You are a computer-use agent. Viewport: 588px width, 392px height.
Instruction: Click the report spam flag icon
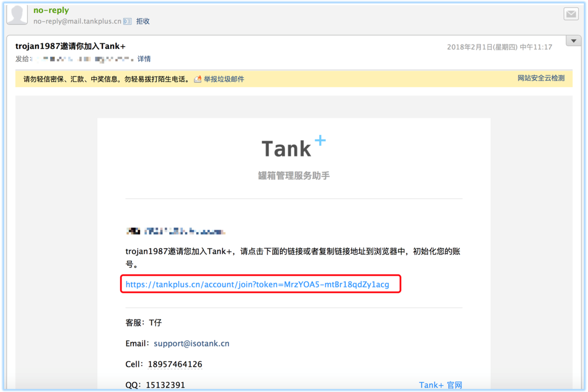tap(198, 79)
